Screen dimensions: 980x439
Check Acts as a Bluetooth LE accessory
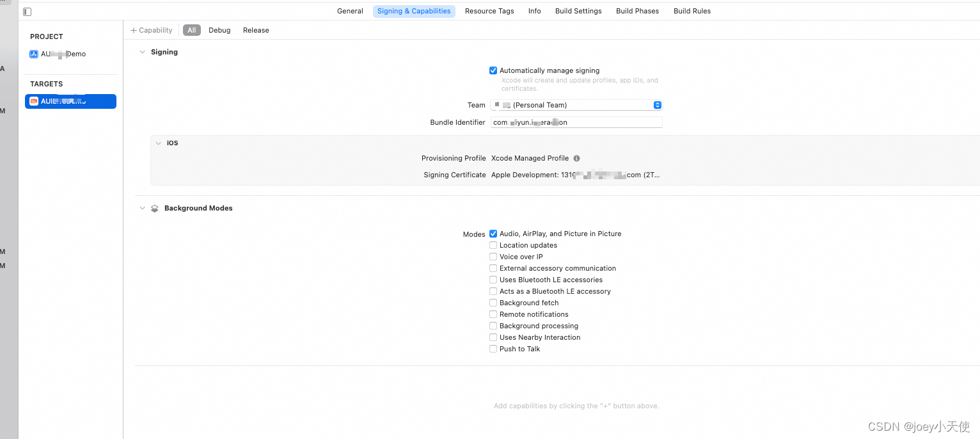[x=493, y=291]
